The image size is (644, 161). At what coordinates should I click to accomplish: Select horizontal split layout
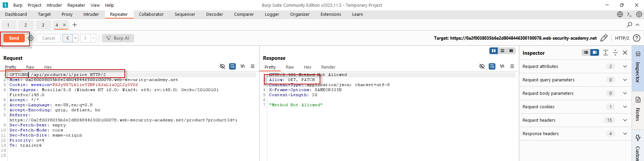pyautogui.click(x=502, y=51)
